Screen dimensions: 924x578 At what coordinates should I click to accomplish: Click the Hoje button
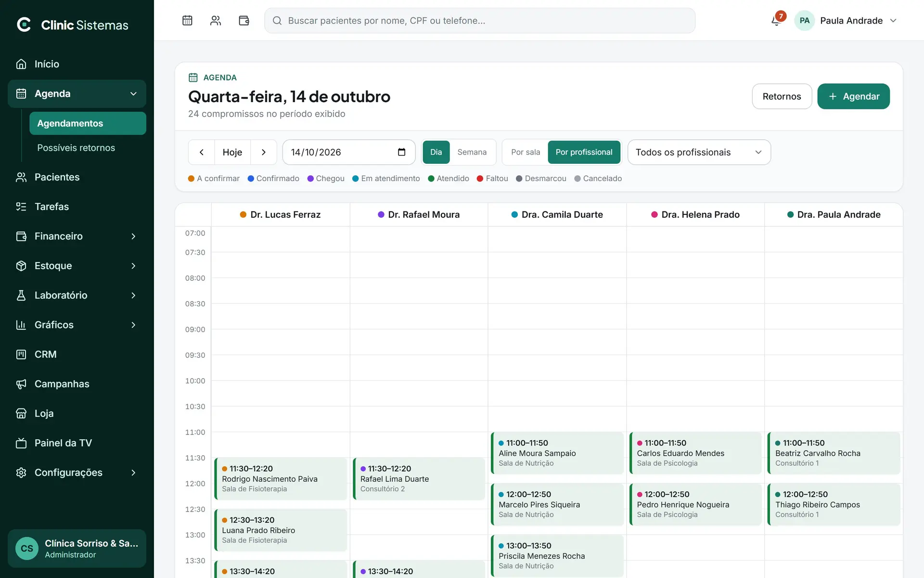[x=232, y=152]
